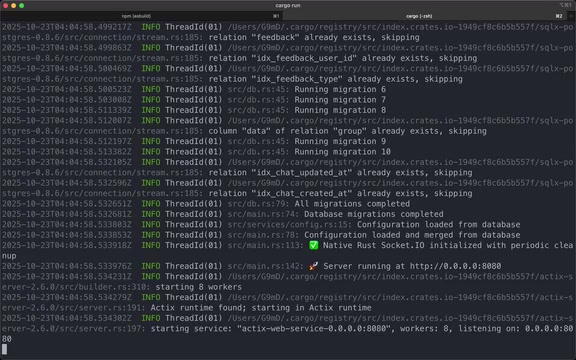The image size is (576, 360).
Task: Click the text "starting 8 workers"
Action: (198, 287)
